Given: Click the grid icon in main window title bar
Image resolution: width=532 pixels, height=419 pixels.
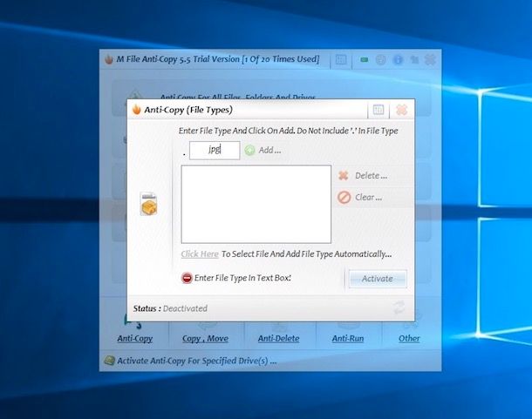Looking at the screenshot, I should click(x=341, y=60).
